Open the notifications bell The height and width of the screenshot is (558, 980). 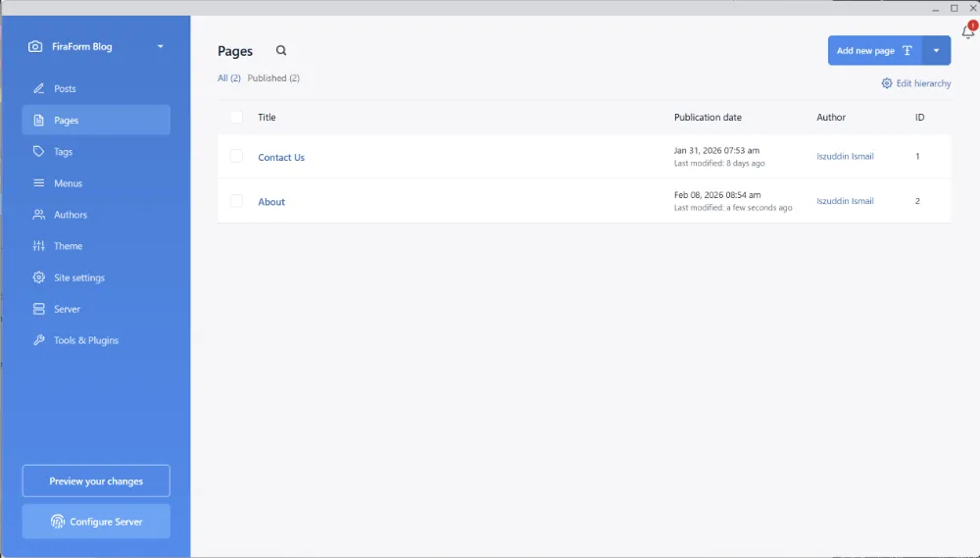pyautogui.click(x=968, y=31)
